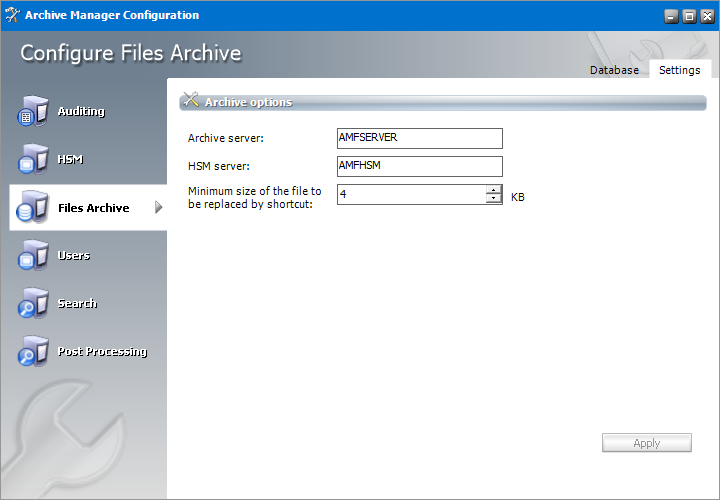Click the 'HSM server:' label
Image resolution: width=720 pixels, height=500 pixels.
pos(219,166)
